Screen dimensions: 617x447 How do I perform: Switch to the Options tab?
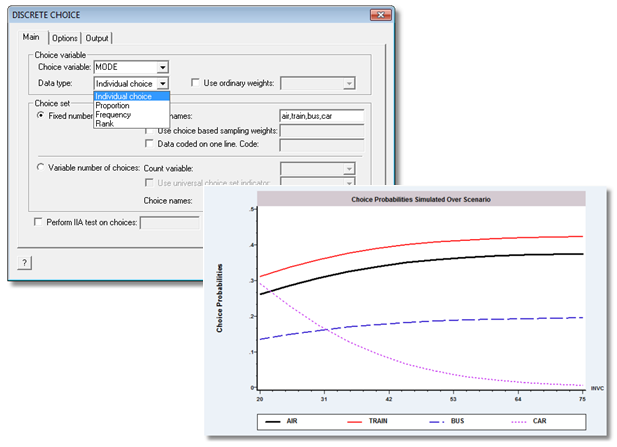[64, 38]
